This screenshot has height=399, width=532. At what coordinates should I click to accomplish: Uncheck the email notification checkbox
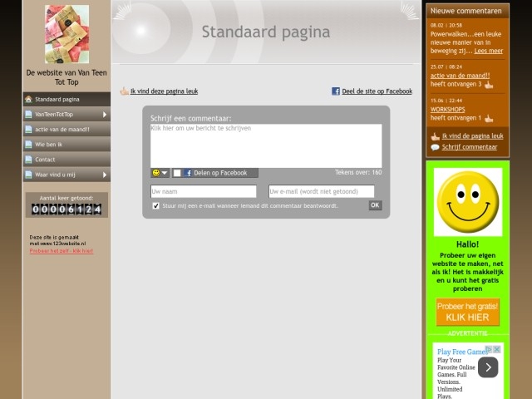155,205
